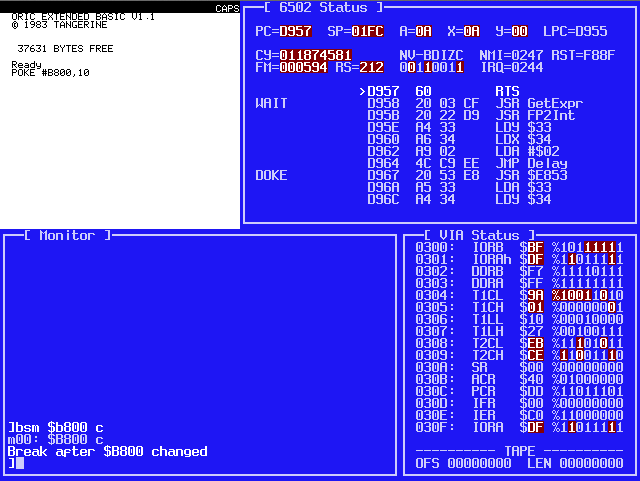Select the CY cycle counter value
640x481 pixels.
coord(315,55)
